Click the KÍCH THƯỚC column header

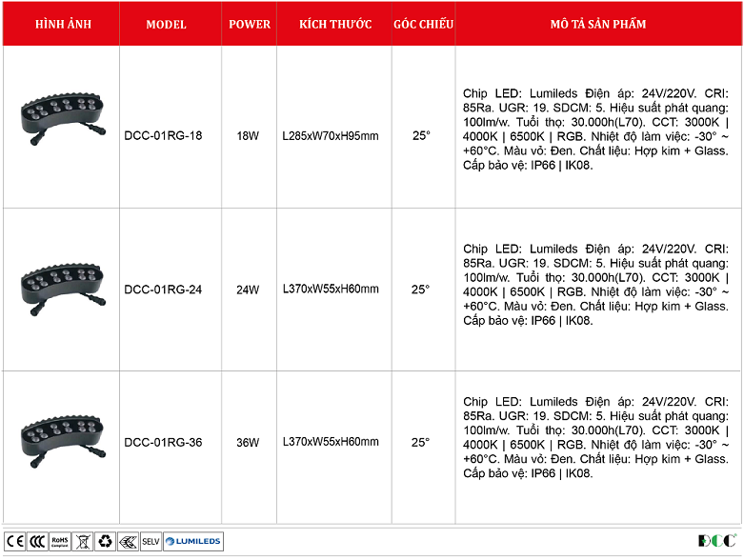[335, 25]
